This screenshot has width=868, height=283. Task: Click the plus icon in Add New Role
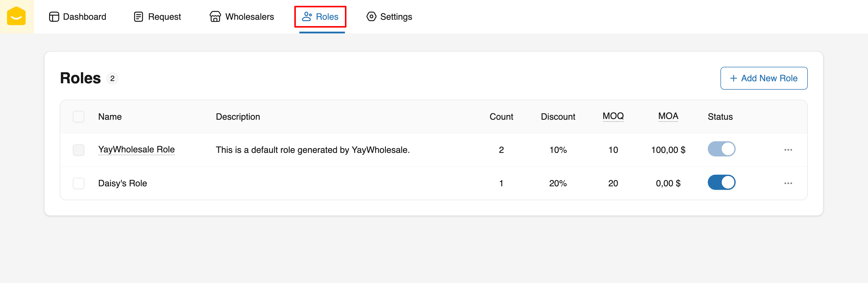pyautogui.click(x=733, y=78)
